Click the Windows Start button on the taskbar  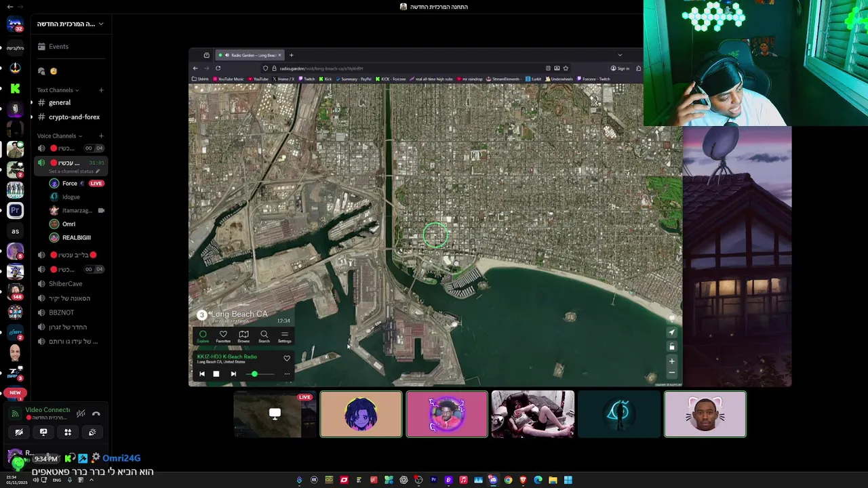568,480
